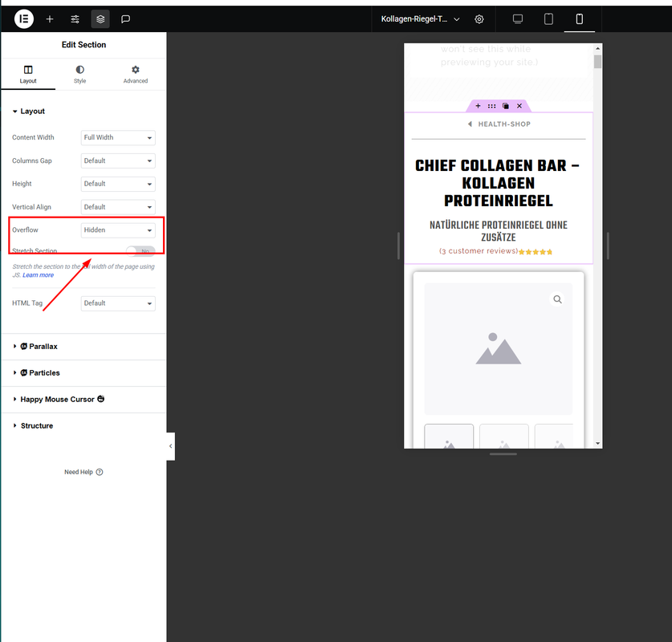Switch to desktop preview mode
The width and height of the screenshot is (672, 642).
tap(518, 18)
